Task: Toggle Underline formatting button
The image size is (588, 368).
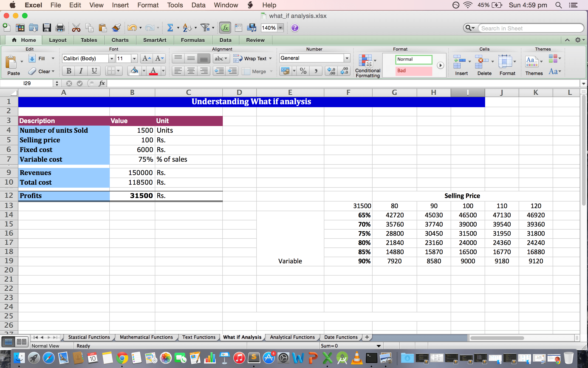Action: point(94,71)
